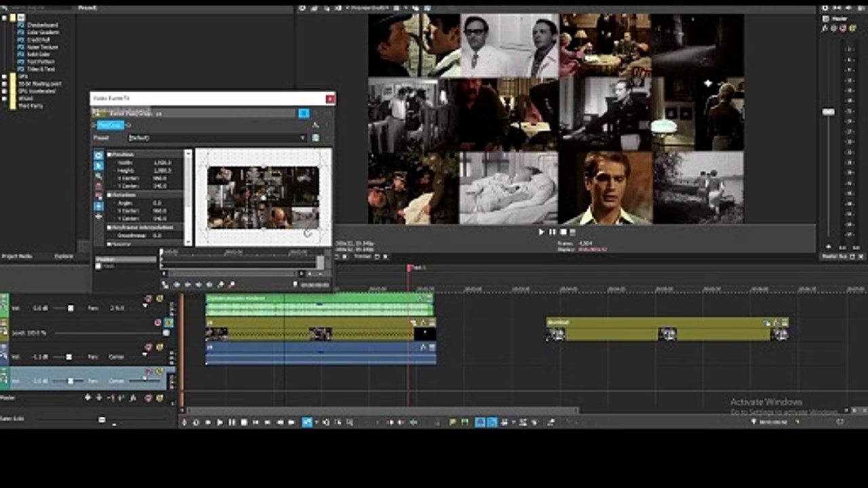This screenshot has width=868, height=488.
Task: Mute the highlighted bottom audio track
Action: [149, 371]
